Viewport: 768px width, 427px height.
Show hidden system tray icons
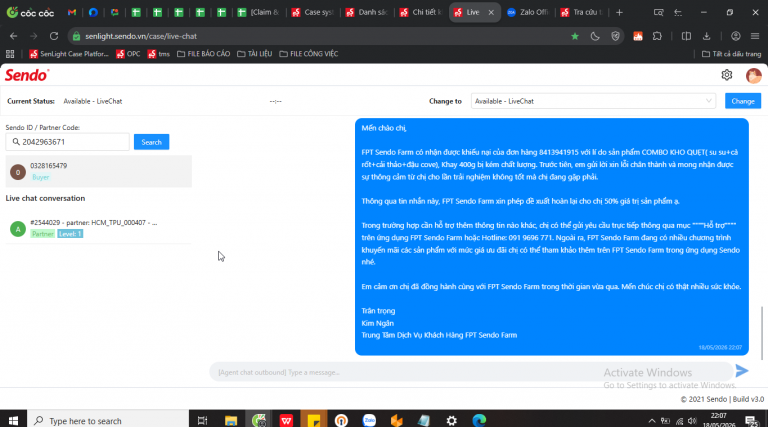pos(651,421)
